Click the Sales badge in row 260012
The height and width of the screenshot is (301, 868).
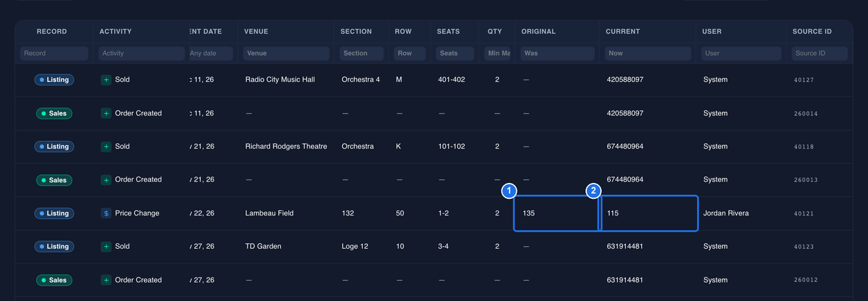(54, 280)
